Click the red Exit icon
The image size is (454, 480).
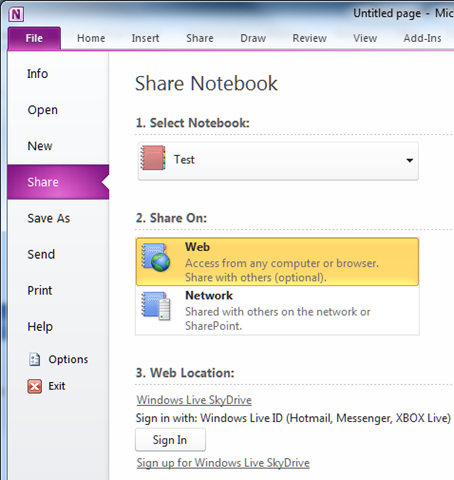coord(35,386)
